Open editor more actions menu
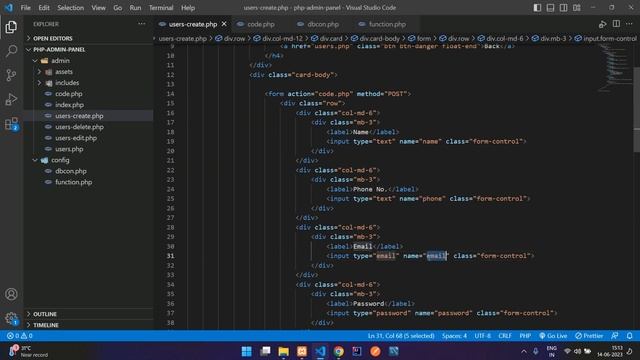The height and width of the screenshot is (360, 640). [x=629, y=24]
